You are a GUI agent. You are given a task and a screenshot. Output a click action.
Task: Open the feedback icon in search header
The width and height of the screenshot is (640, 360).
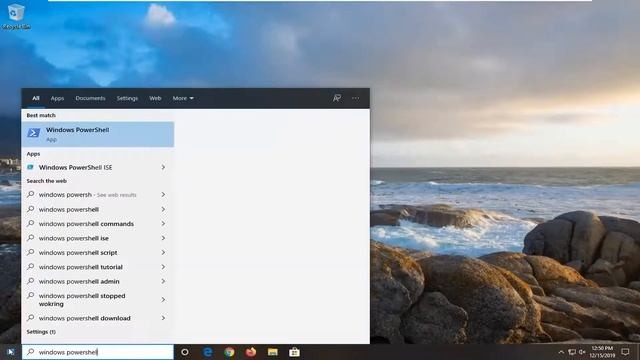(x=337, y=98)
